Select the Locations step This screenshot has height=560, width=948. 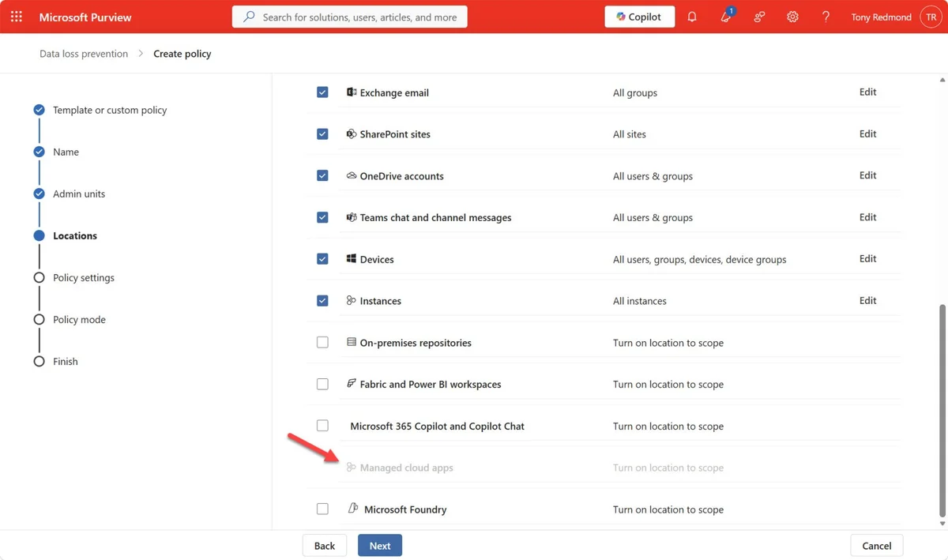coord(75,235)
